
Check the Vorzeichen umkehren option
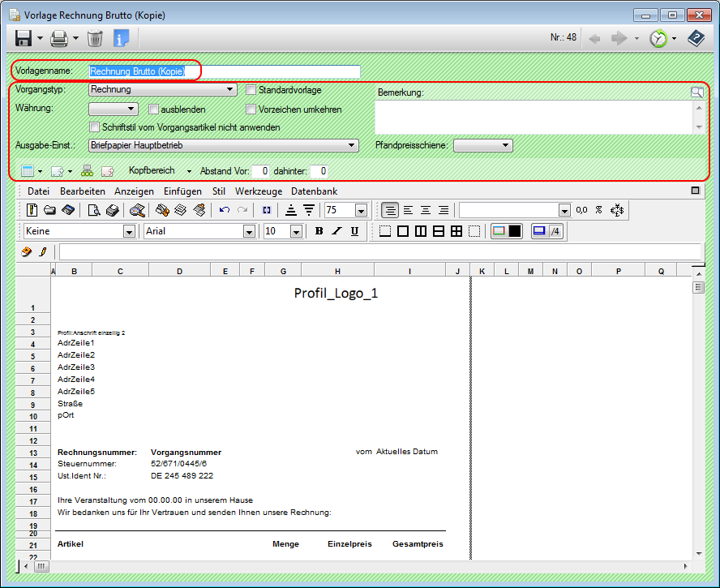coord(251,109)
